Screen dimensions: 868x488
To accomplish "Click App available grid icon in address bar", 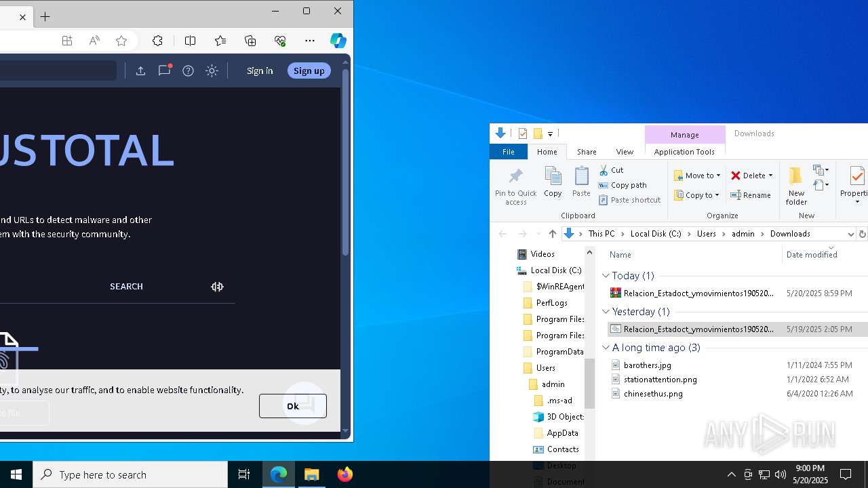I will coord(67,41).
